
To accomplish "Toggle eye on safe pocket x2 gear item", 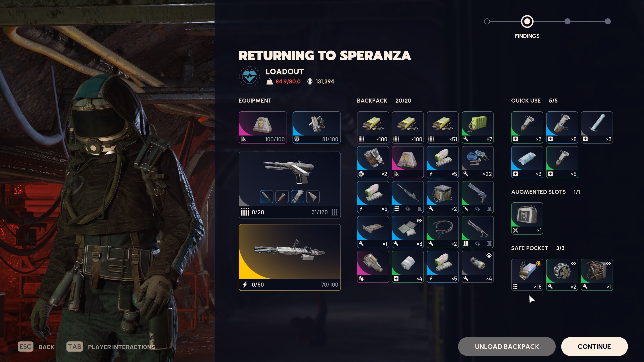I will pyautogui.click(x=573, y=263).
